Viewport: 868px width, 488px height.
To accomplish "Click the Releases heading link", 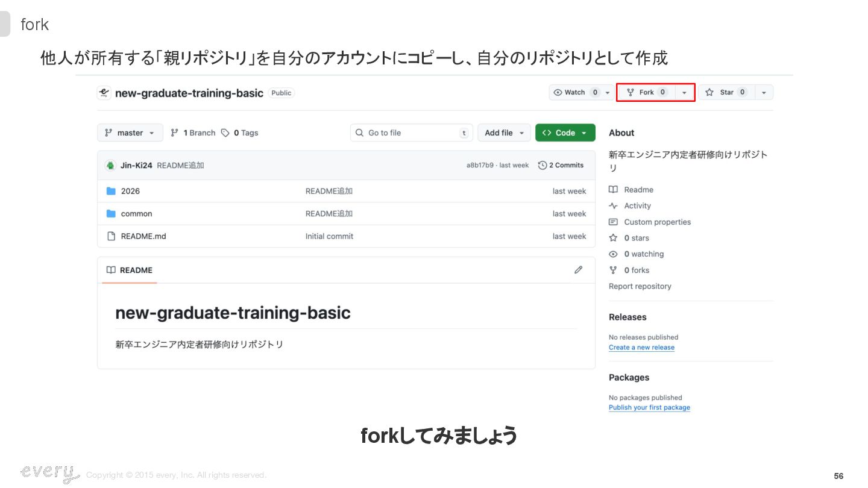I will (x=627, y=317).
